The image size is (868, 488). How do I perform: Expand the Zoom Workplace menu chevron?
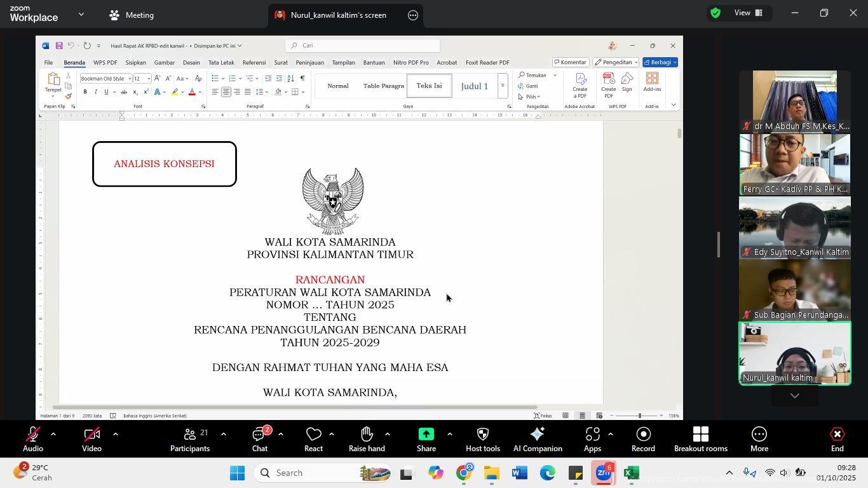(81, 14)
